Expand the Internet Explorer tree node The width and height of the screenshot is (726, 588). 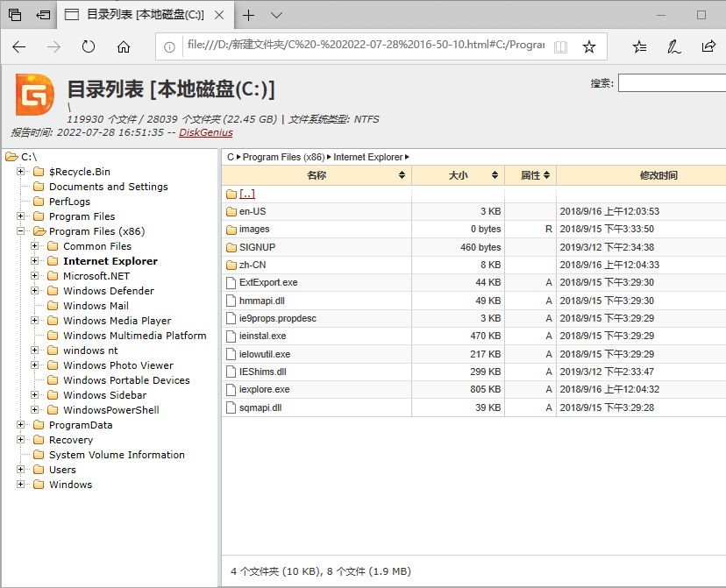pos(35,261)
